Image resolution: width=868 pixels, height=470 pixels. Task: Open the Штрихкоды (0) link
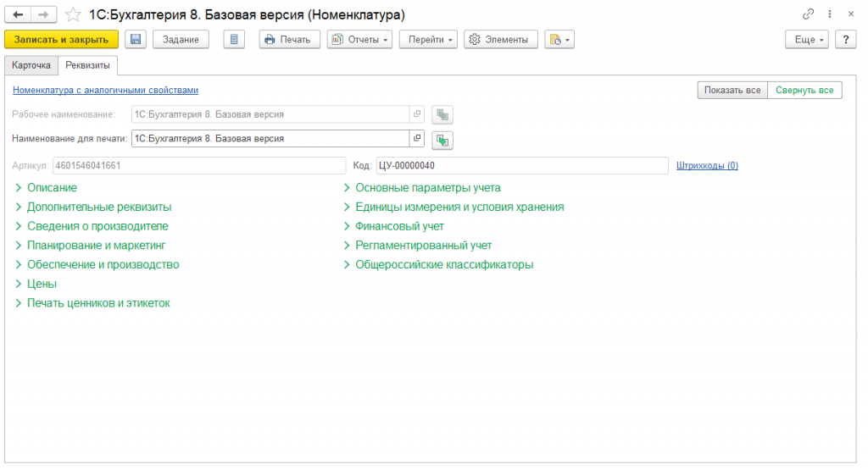click(x=707, y=165)
